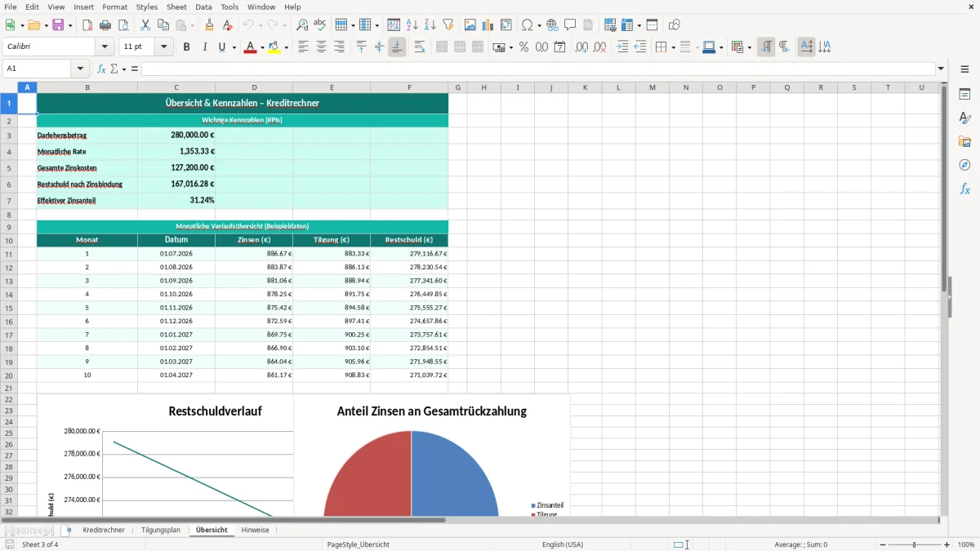980x551 pixels.
Task: Click the Save document icon
Action: [58, 25]
